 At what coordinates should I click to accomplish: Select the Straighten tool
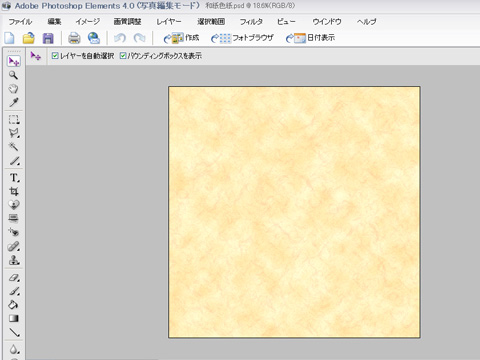coord(14,218)
